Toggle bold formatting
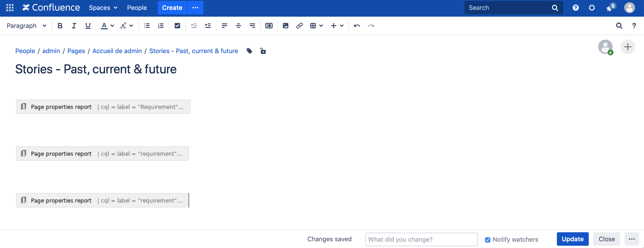 point(60,26)
